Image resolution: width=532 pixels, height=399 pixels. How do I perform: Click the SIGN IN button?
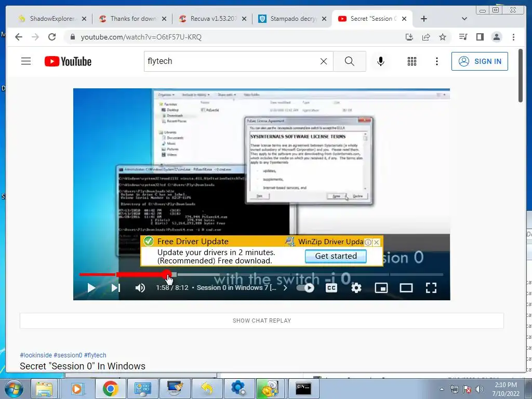[480, 61]
